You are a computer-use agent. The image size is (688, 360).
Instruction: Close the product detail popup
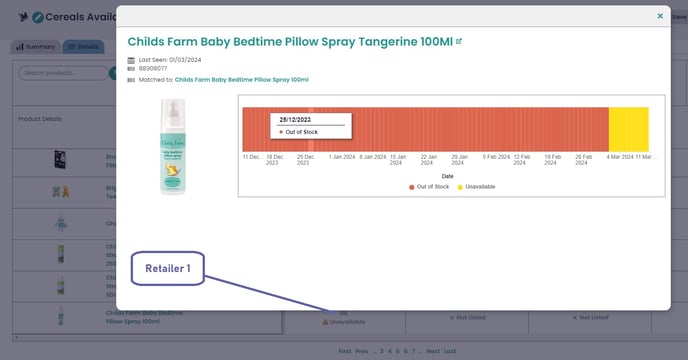(660, 16)
